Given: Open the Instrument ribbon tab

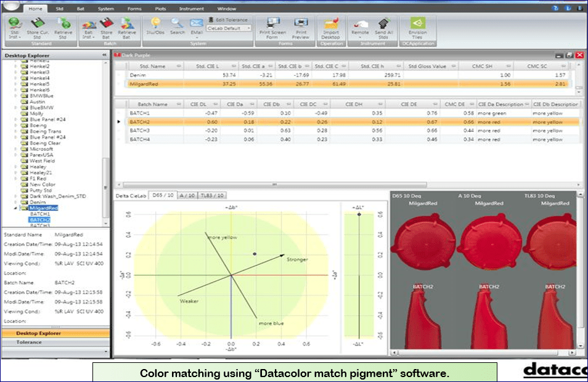Looking at the screenshot, I should (191, 8).
